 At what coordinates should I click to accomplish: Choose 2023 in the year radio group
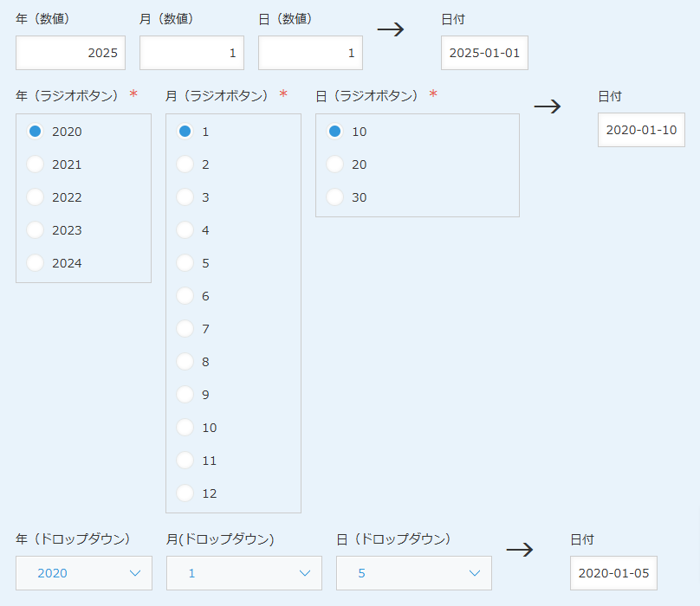pyautogui.click(x=36, y=230)
